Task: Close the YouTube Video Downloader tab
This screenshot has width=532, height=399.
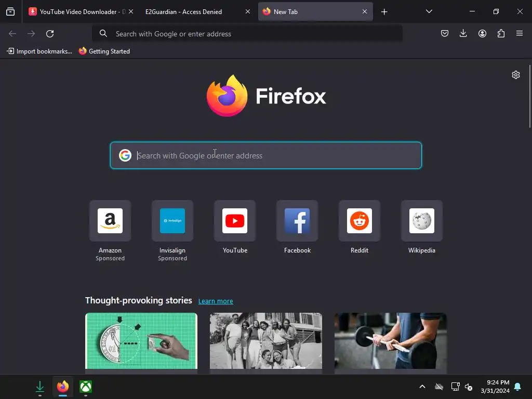Action: tap(131, 11)
